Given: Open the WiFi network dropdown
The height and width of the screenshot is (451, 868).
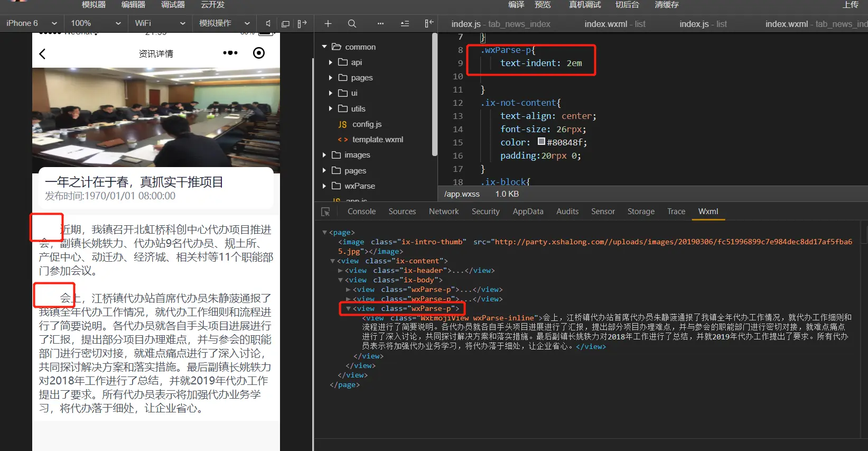Looking at the screenshot, I should [160, 23].
